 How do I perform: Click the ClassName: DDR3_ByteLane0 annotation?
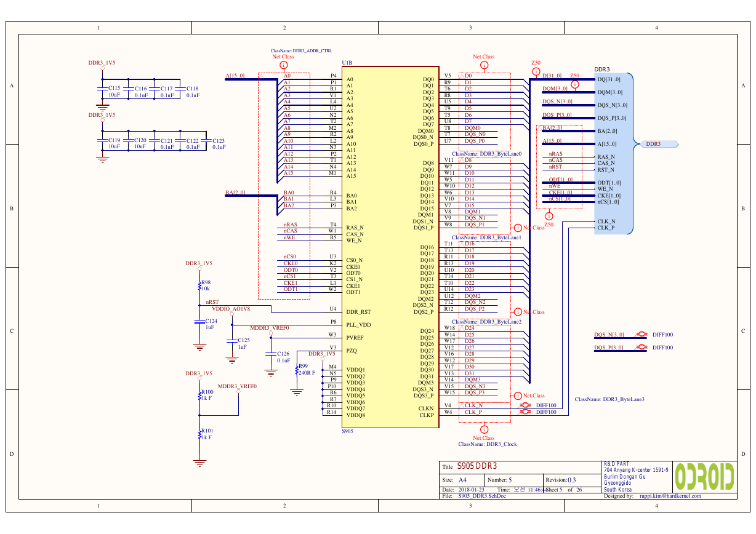[487, 154]
